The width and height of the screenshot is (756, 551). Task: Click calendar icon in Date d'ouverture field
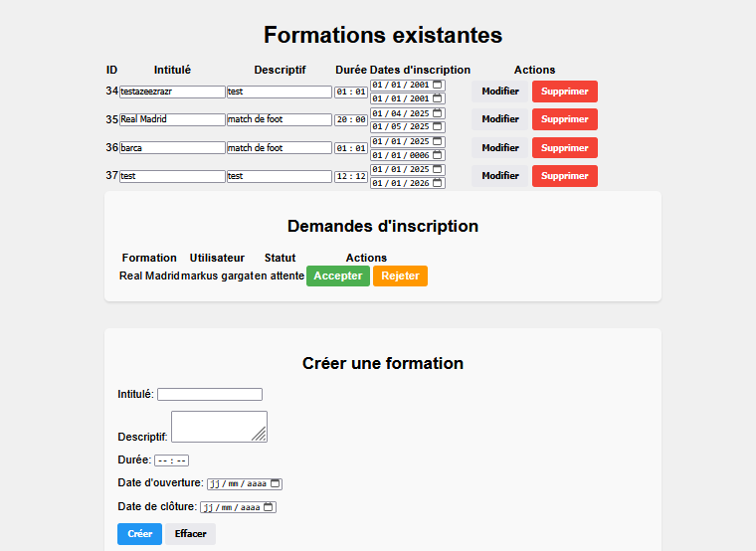pyautogui.click(x=276, y=484)
